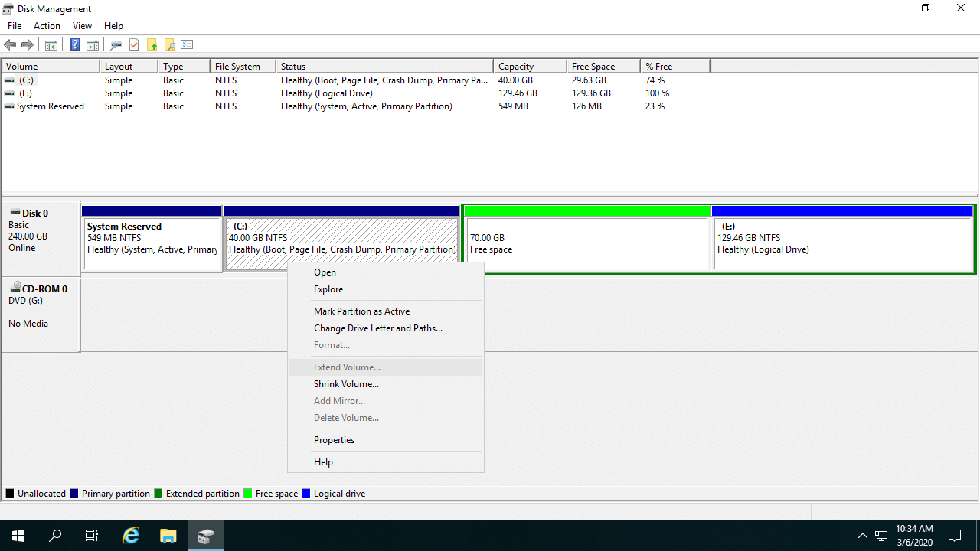
Task: Open help via the blue question mark icon
Action: point(74,44)
